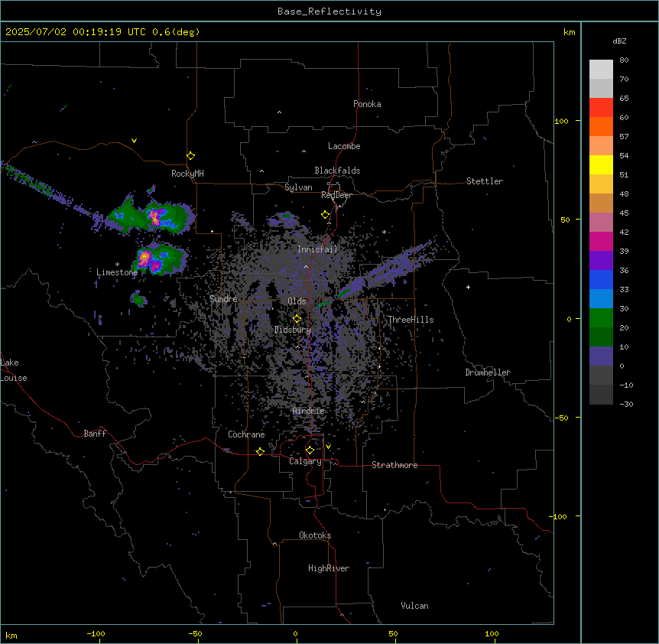The height and width of the screenshot is (644, 659).
Task: Click the yellow v marker east of Calgary
Action: [328, 447]
